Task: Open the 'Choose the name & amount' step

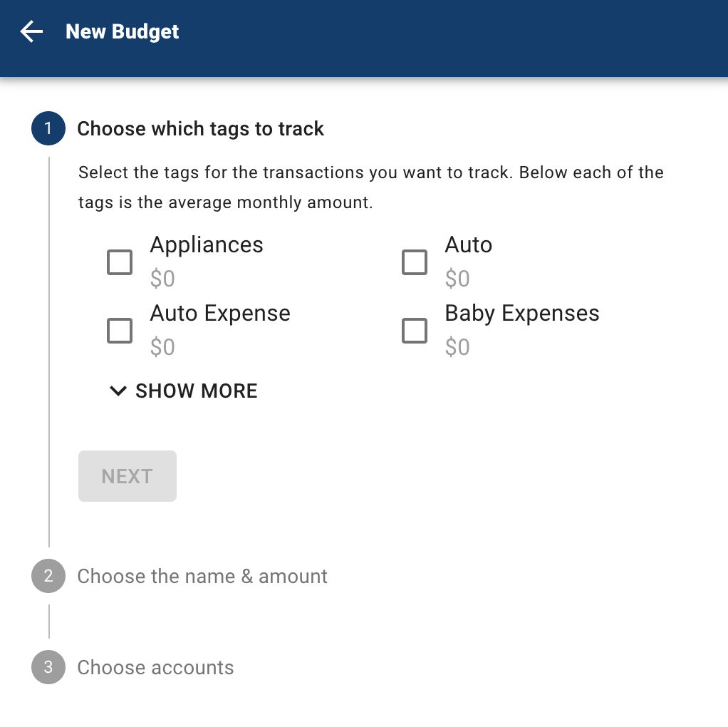Action: tap(202, 576)
